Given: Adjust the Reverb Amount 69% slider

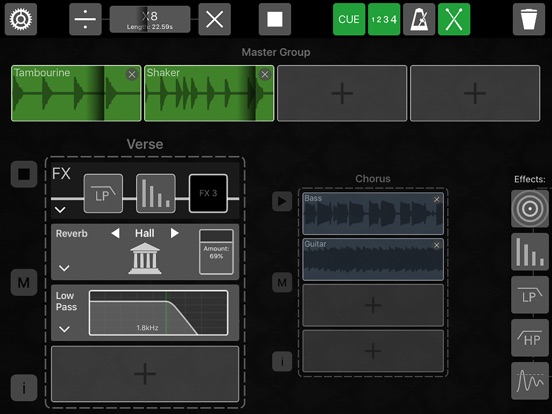Looking at the screenshot, I should pos(216,252).
